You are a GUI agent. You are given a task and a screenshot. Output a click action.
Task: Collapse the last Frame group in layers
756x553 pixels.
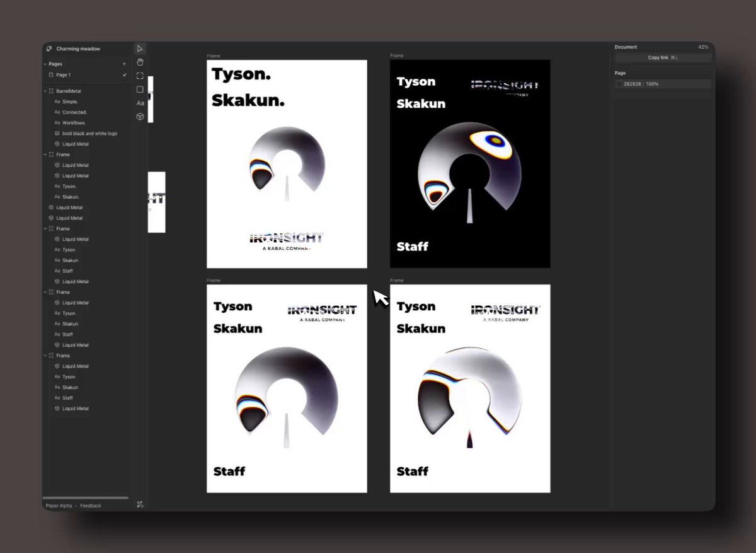(45, 356)
